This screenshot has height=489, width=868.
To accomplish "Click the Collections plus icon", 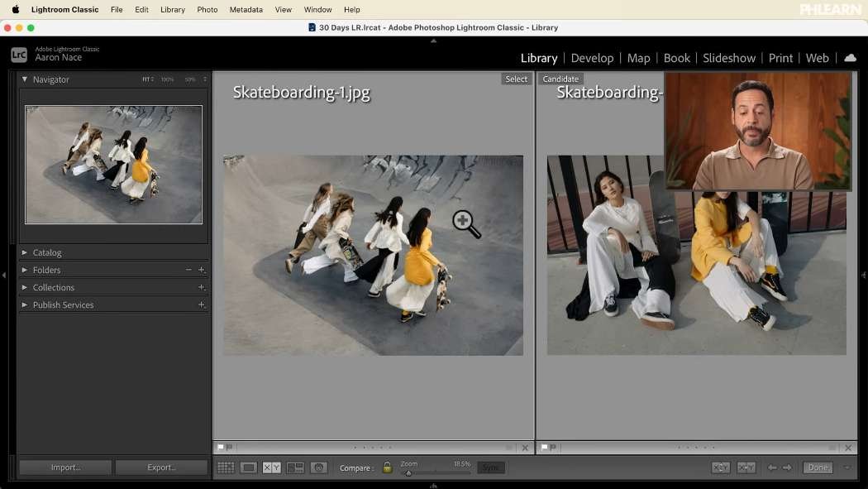I will click(202, 287).
